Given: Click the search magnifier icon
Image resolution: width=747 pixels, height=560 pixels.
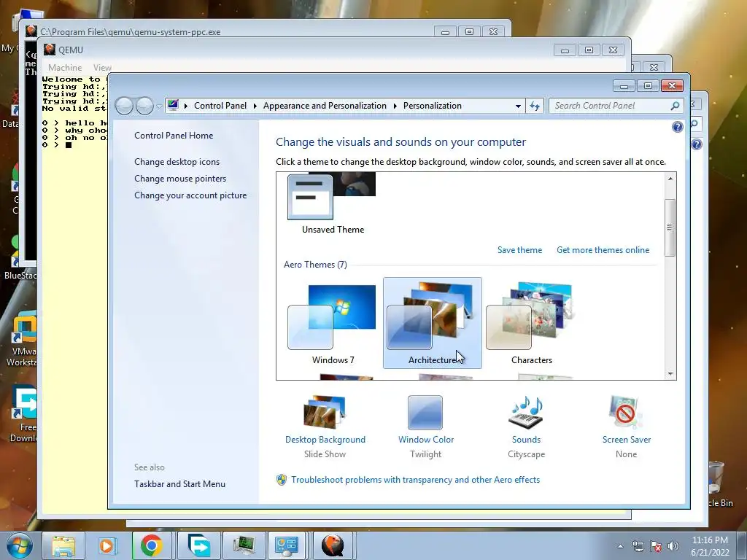Looking at the screenshot, I should click(675, 106).
